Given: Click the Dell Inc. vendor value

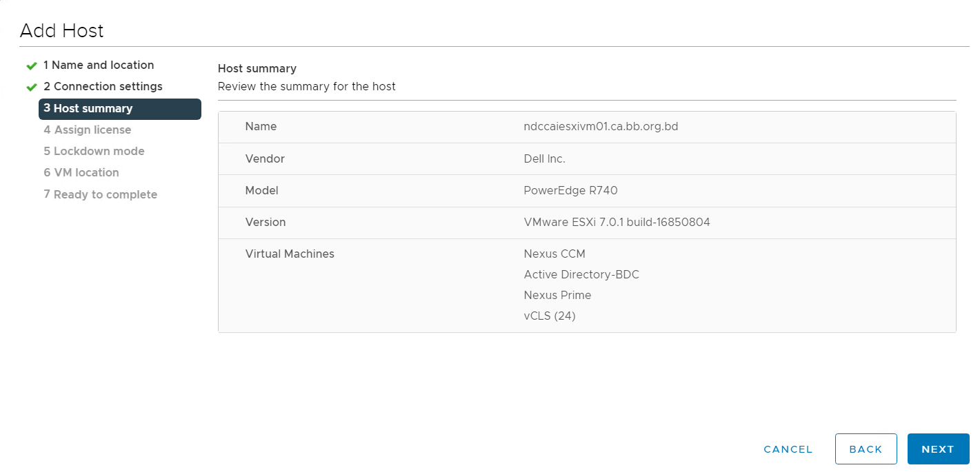Looking at the screenshot, I should (x=544, y=159).
